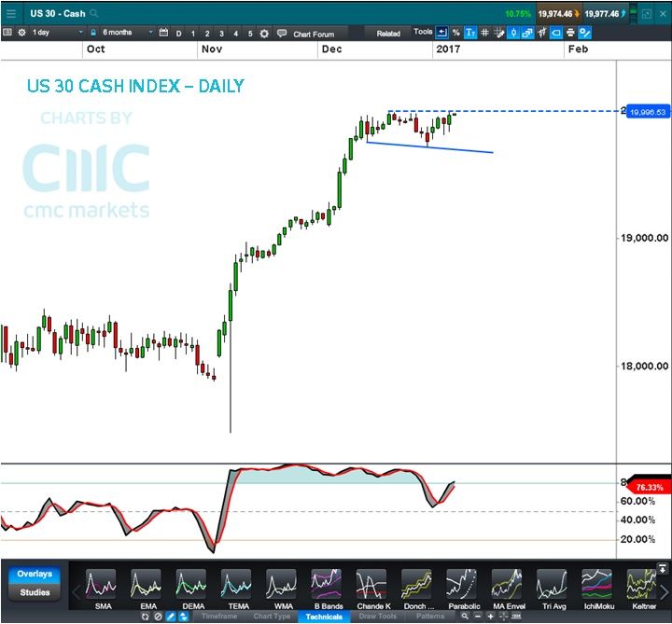
Task: Print the chart
Action: pos(570,32)
